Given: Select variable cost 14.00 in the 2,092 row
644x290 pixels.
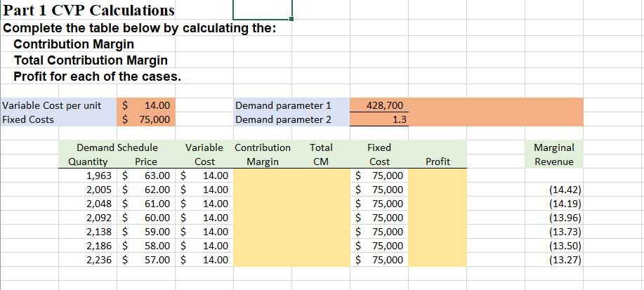Looking at the screenshot, I should [x=204, y=218].
